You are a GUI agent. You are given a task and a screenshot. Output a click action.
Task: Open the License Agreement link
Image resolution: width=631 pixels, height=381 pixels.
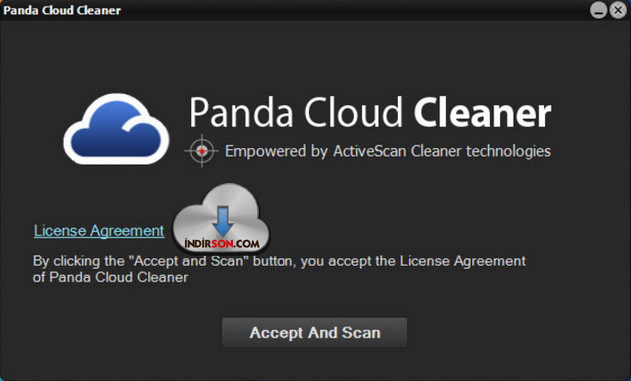pyautogui.click(x=99, y=231)
